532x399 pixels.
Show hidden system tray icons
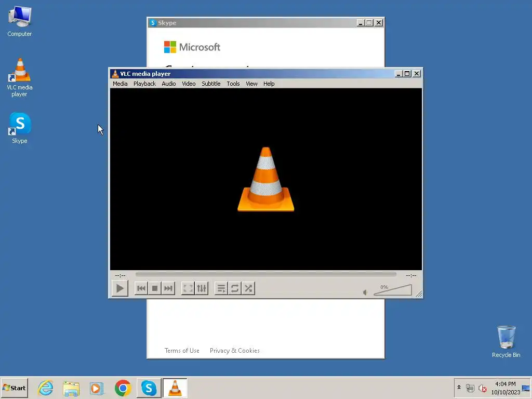(459, 388)
